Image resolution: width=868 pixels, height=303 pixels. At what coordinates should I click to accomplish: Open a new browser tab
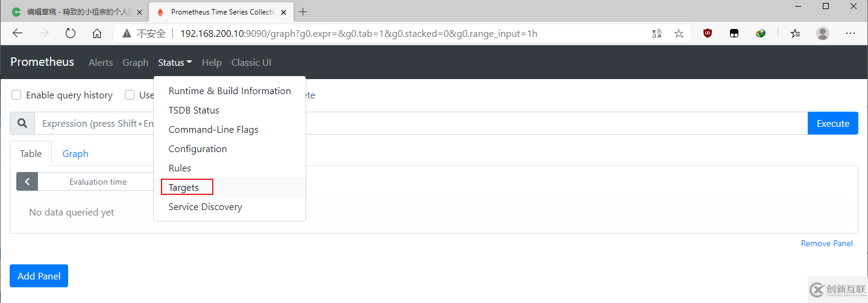pyautogui.click(x=303, y=12)
